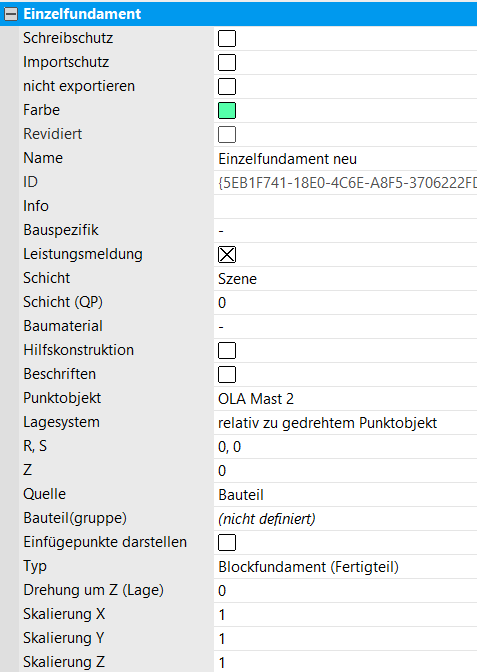
Task: Click the Info value field
Action: (345, 207)
